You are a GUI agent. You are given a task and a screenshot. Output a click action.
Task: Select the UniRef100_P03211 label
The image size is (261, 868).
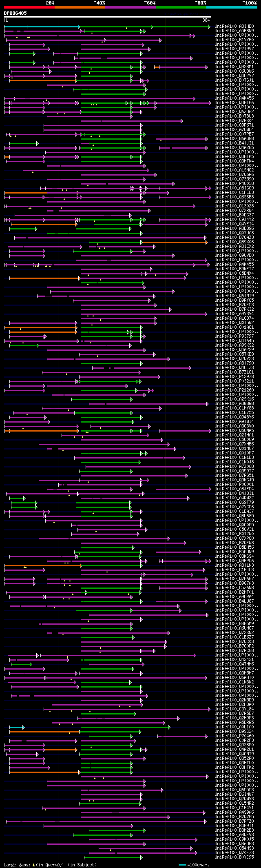point(234,381)
